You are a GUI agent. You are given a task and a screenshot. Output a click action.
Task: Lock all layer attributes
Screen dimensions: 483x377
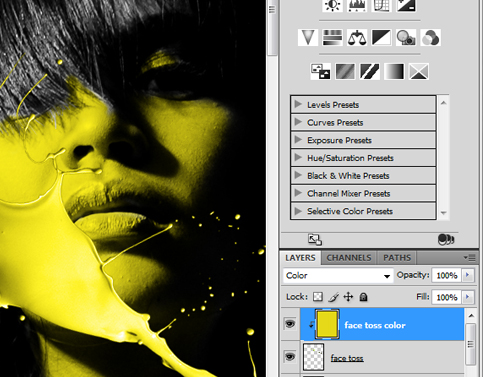364,297
